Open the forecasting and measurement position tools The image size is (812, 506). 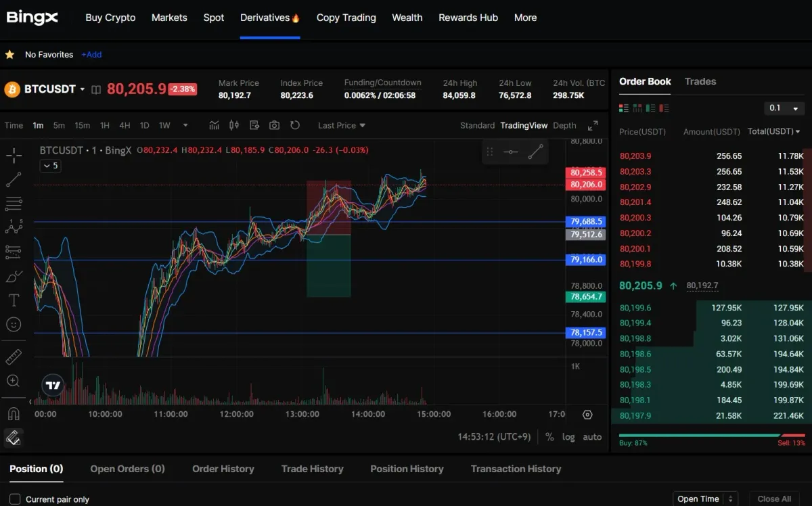tap(14, 252)
